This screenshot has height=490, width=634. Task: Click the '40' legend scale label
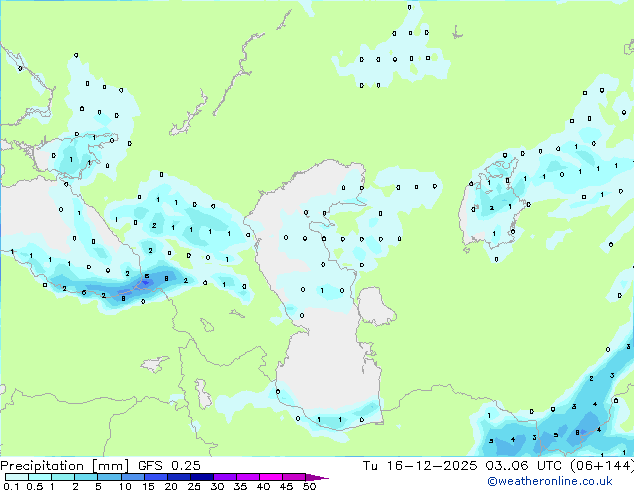pos(263,486)
